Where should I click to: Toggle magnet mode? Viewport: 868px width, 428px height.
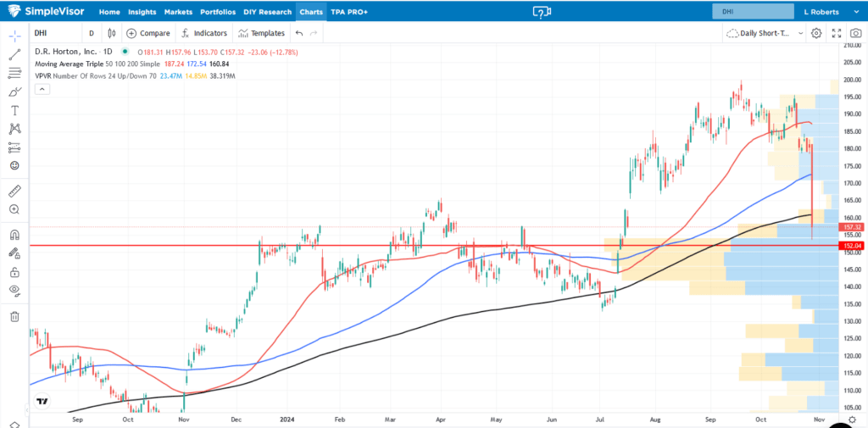(x=14, y=235)
